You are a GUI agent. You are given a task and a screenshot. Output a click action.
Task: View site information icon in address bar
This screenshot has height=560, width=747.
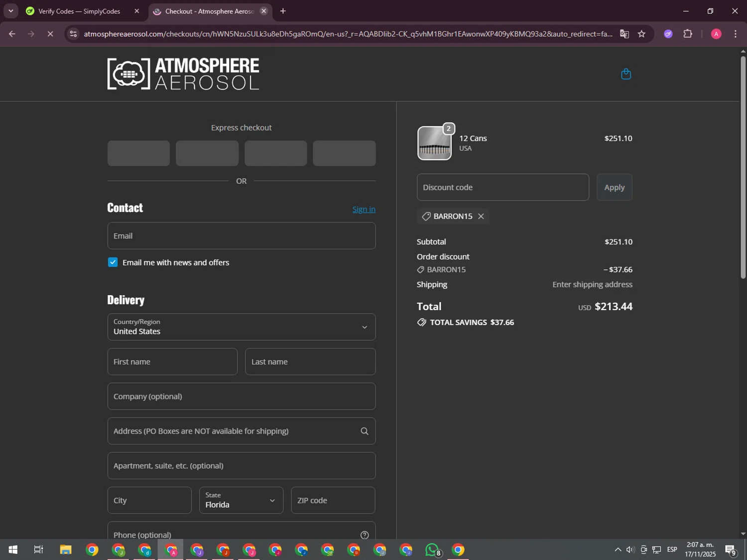coord(73,34)
